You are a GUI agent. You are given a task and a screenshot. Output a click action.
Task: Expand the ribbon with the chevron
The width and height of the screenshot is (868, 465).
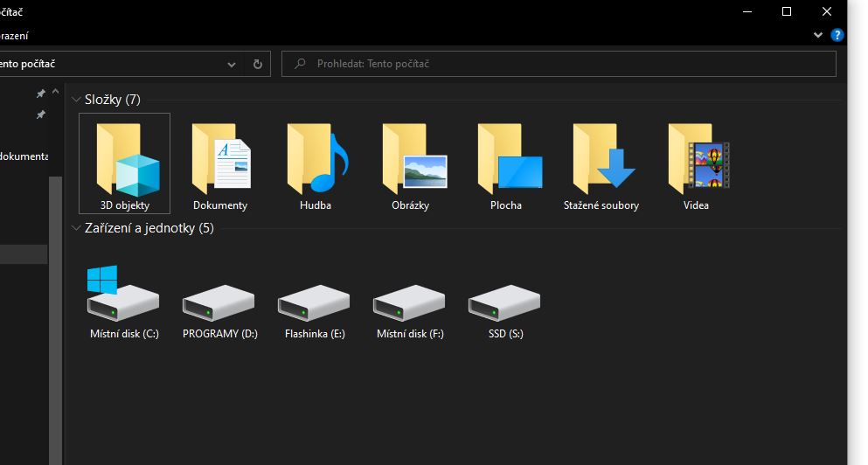(x=818, y=35)
